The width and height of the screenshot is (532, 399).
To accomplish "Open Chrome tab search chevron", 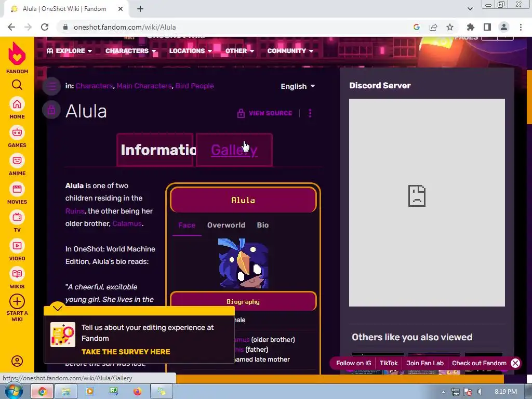I will click(x=470, y=9).
